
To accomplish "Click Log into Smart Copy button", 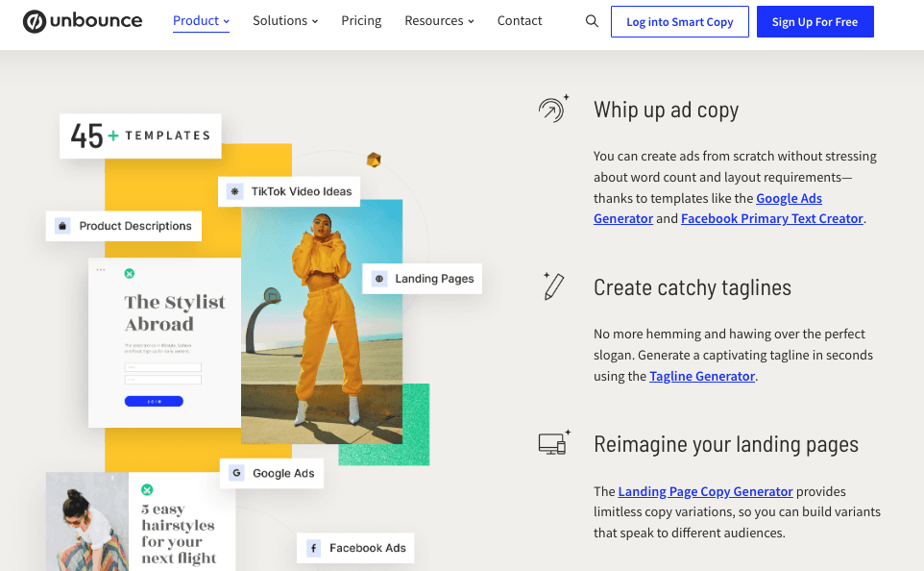I will pyautogui.click(x=679, y=22).
